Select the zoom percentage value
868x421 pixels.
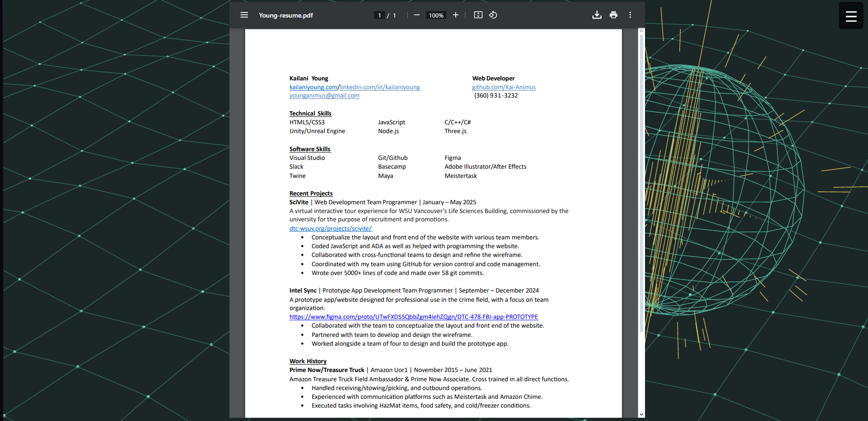point(435,15)
